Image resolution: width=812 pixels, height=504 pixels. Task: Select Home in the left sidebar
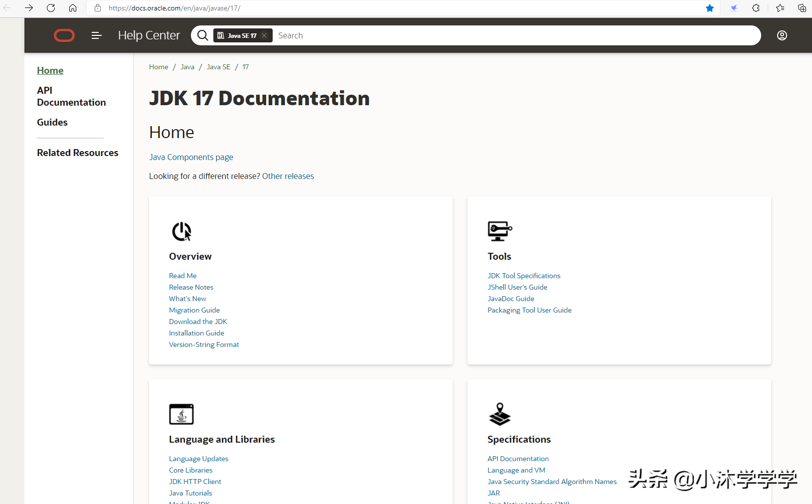50,70
